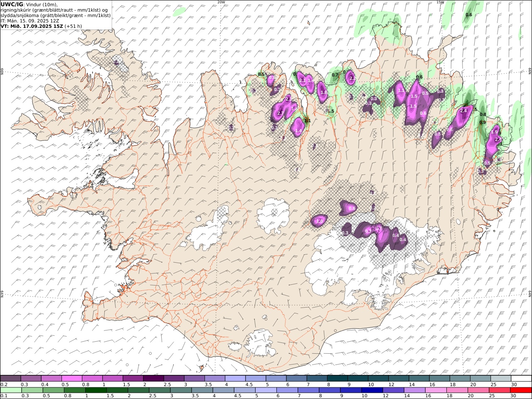Click the 'rigning/skúrir' legend description line

point(54,10)
